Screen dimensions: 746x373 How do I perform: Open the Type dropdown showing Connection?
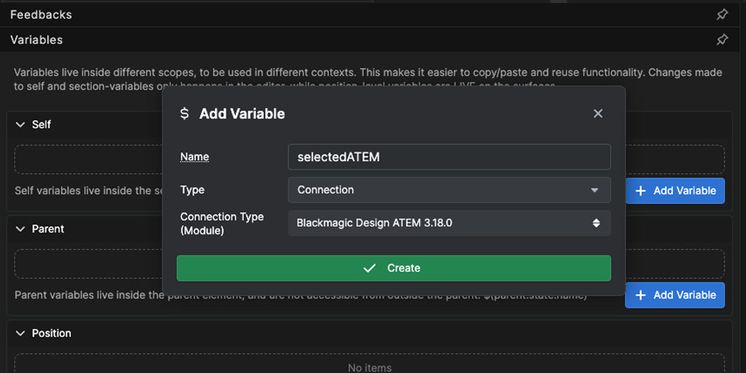click(x=449, y=190)
